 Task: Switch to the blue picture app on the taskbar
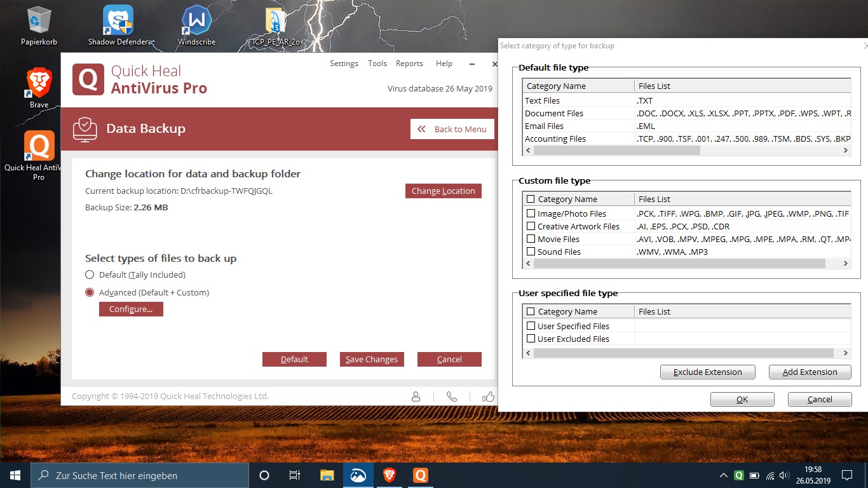(358, 475)
